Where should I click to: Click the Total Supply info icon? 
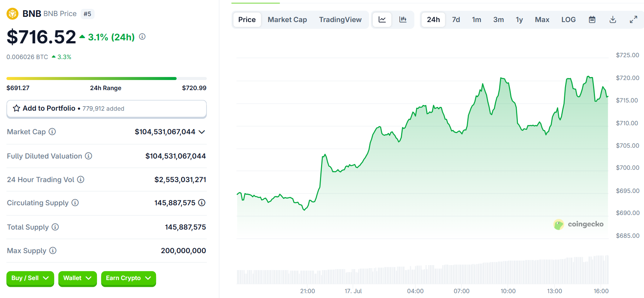point(55,227)
